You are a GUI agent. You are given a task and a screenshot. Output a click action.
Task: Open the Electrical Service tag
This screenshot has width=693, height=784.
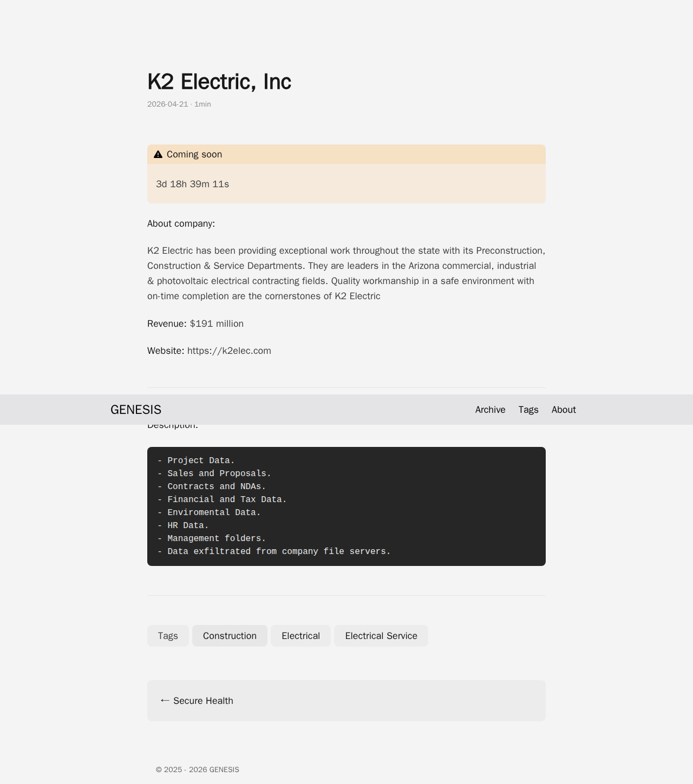pos(381,636)
